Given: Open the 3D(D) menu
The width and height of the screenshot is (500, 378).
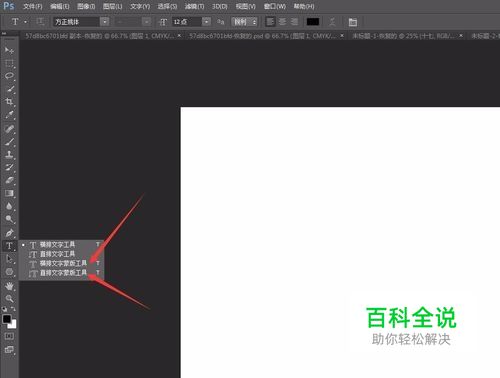Looking at the screenshot, I should 220,6.
